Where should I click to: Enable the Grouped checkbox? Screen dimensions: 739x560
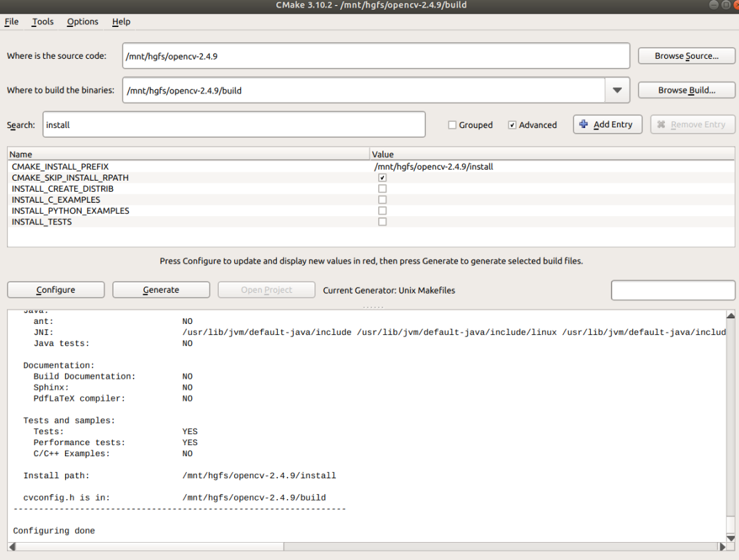pos(452,125)
